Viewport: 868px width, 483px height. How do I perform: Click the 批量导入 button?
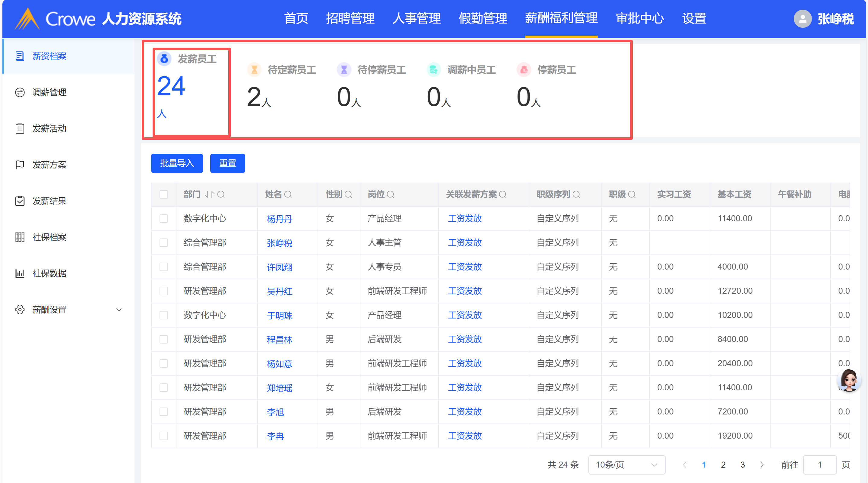177,163
